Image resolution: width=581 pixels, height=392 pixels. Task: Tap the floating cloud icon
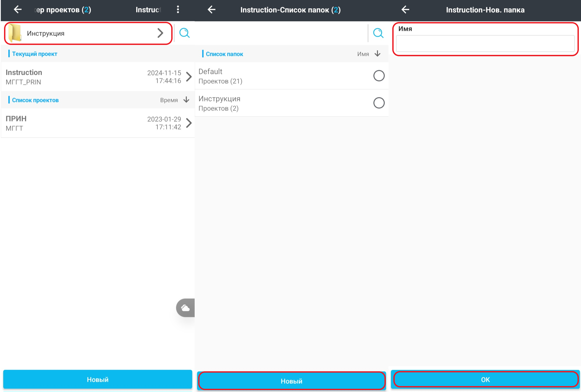(x=185, y=308)
